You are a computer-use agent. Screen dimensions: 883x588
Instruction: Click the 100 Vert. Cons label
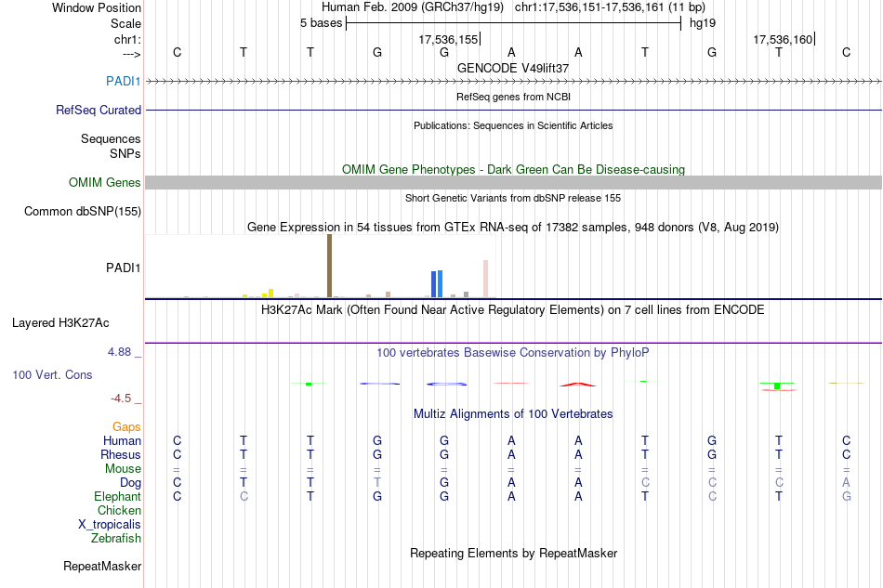point(52,374)
